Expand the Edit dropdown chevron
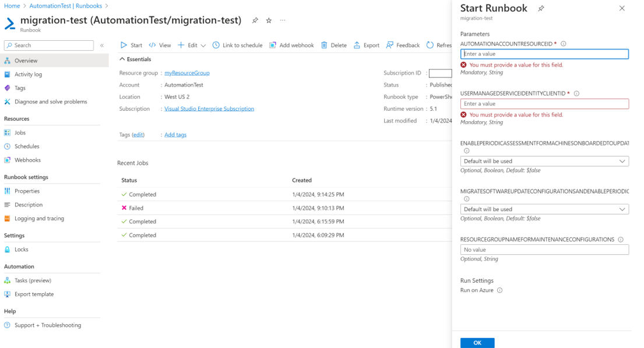Screen dimensions: 644x348 [x=203, y=45]
